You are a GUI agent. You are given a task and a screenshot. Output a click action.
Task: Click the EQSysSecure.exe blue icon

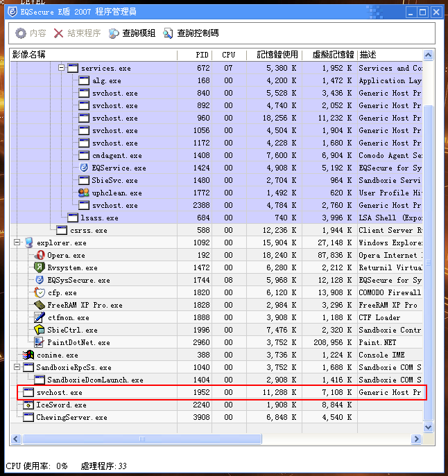tap(40, 280)
